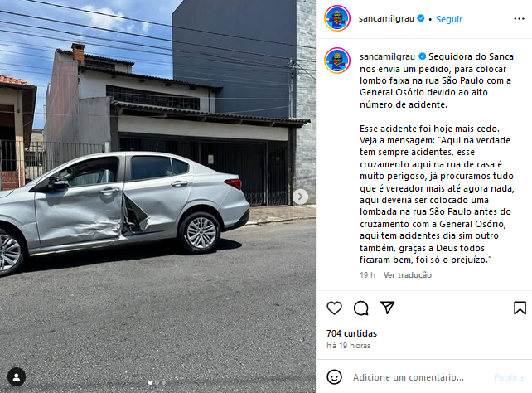
Task: Like the post with the heart icon
Action: click(x=334, y=308)
